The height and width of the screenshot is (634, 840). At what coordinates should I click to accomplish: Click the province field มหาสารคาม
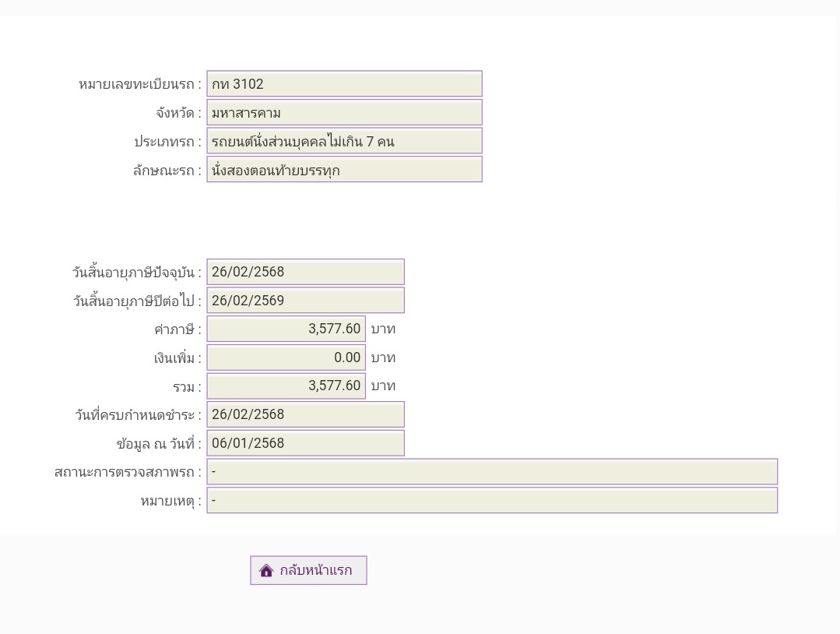[344, 112]
